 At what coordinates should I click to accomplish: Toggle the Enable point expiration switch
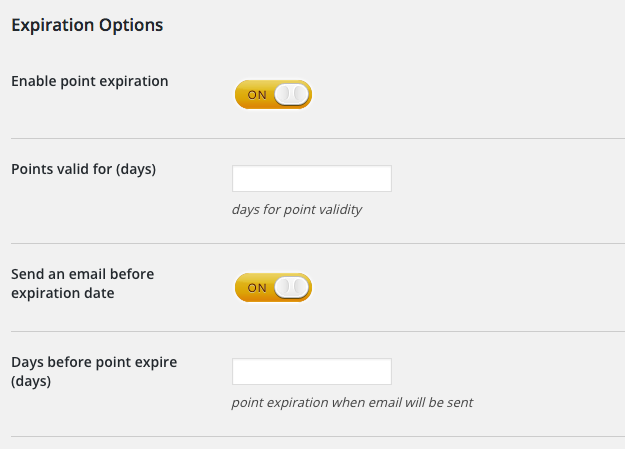pyautogui.click(x=273, y=95)
